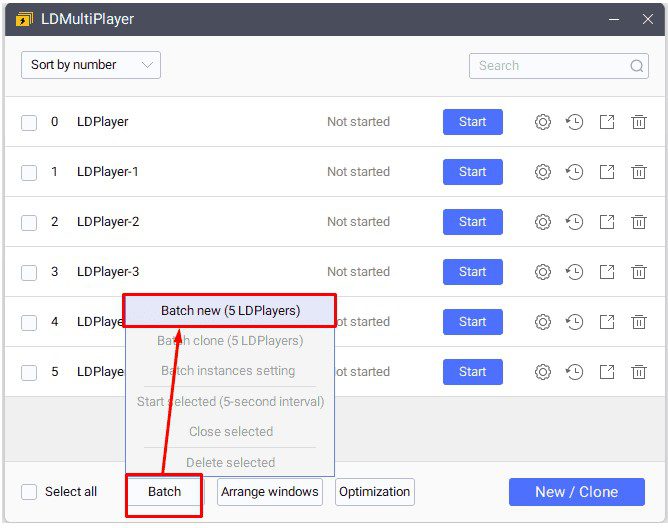Tick checkbox for instance 5
The image size is (668, 528).
click(x=29, y=372)
